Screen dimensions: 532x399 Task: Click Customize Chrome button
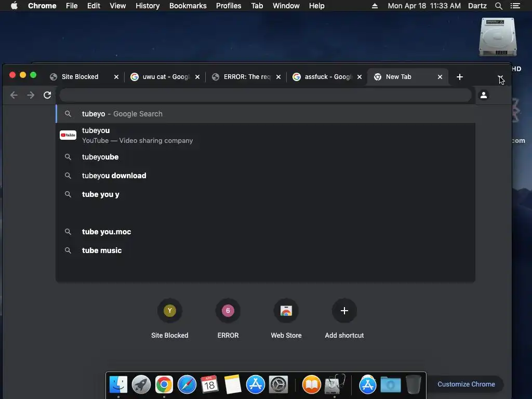click(x=466, y=384)
